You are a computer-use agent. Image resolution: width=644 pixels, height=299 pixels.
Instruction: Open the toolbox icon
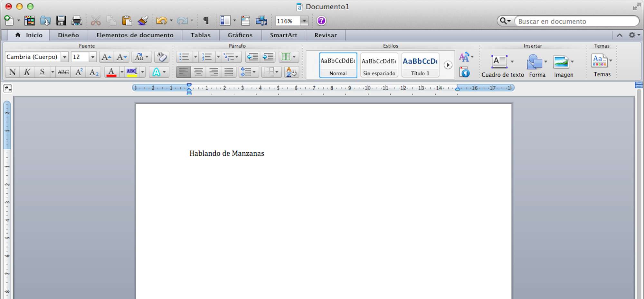245,21
